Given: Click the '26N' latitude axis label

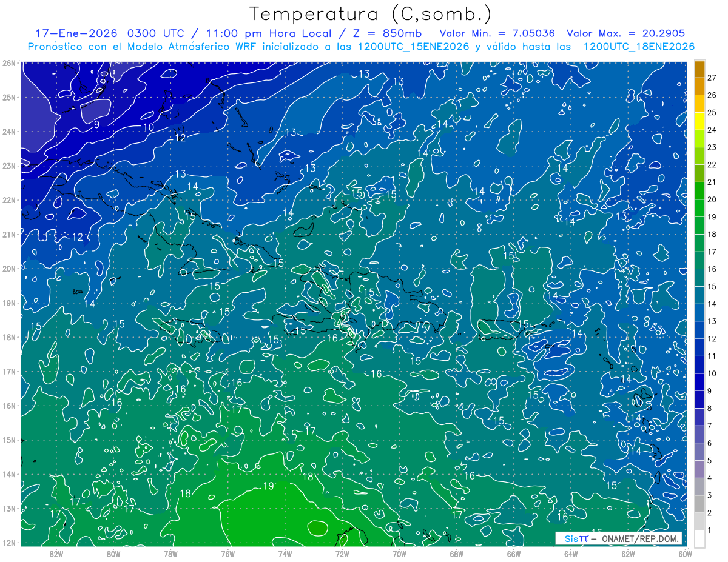Looking at the screenshot, I should [9, 63].
